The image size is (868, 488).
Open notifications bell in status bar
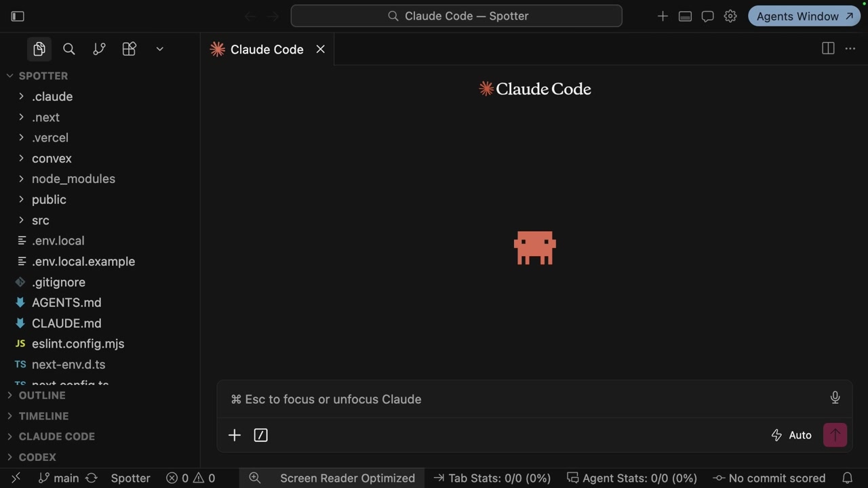point(847,478)
